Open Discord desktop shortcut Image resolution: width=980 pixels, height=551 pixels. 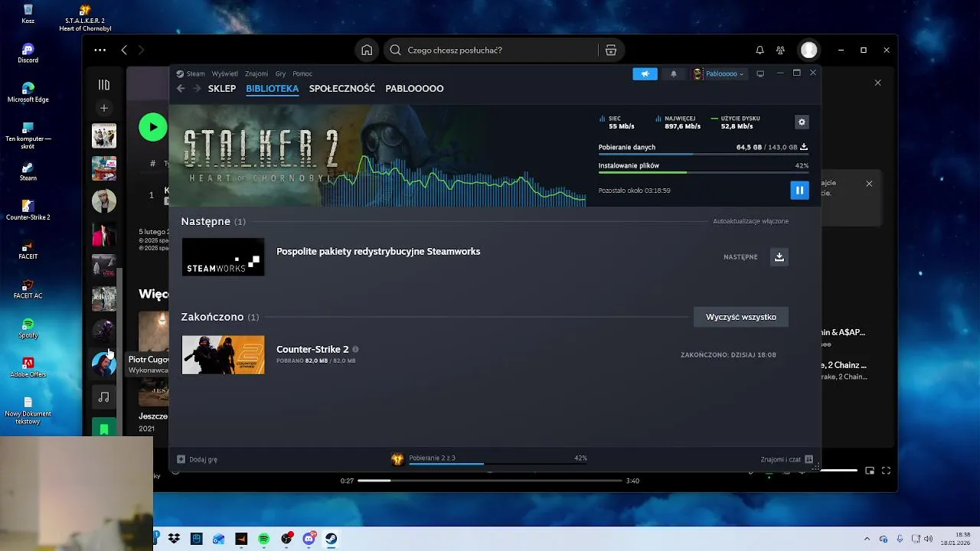pos(28,53)
